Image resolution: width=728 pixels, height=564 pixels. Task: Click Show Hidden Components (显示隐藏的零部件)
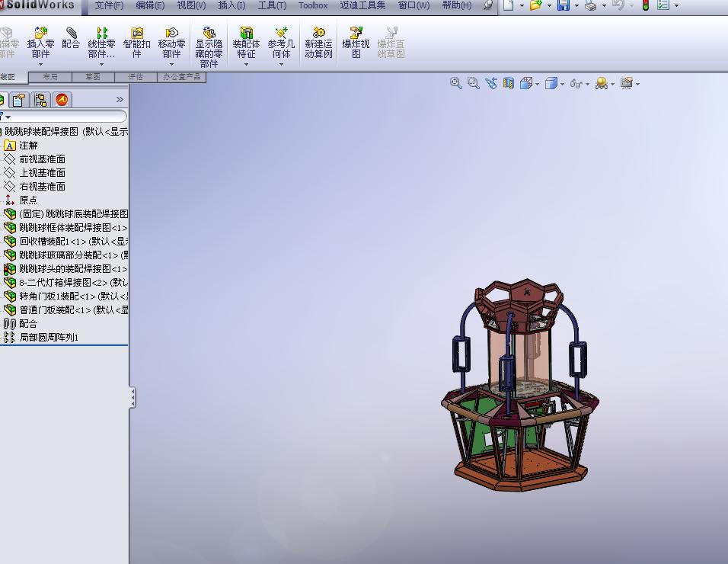click(x=209, y=47)
